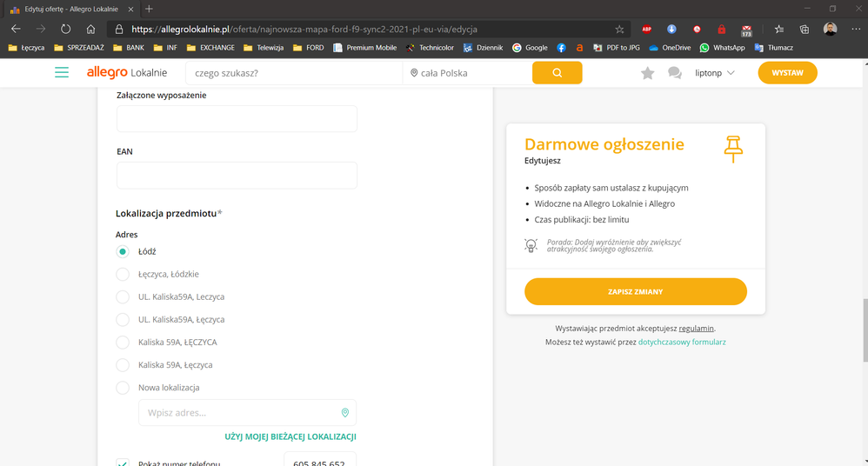Image resolution: width=868 pixels, height=466 pixels.
Task: Click the phone number field 605 845 652
Action: point(319,461)
